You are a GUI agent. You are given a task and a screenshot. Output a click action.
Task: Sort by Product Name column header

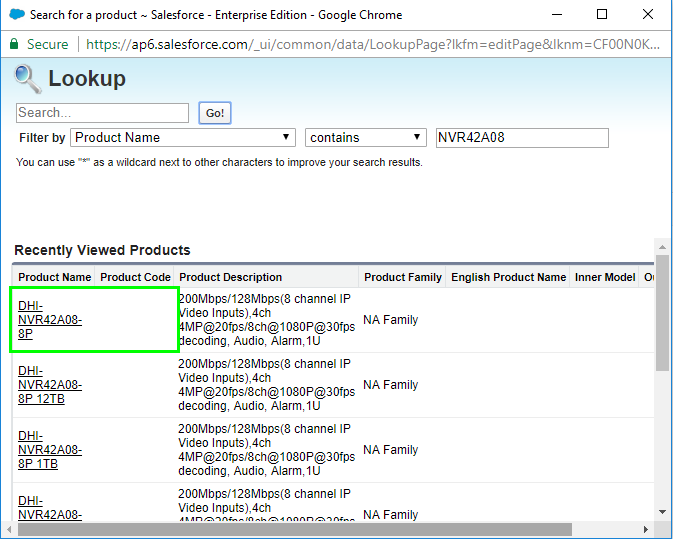click(54, 277)
